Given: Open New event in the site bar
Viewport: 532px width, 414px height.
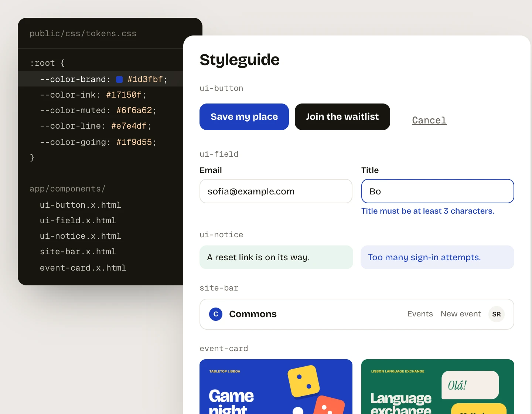Looking at the screenshot, I should click(461, 314).
